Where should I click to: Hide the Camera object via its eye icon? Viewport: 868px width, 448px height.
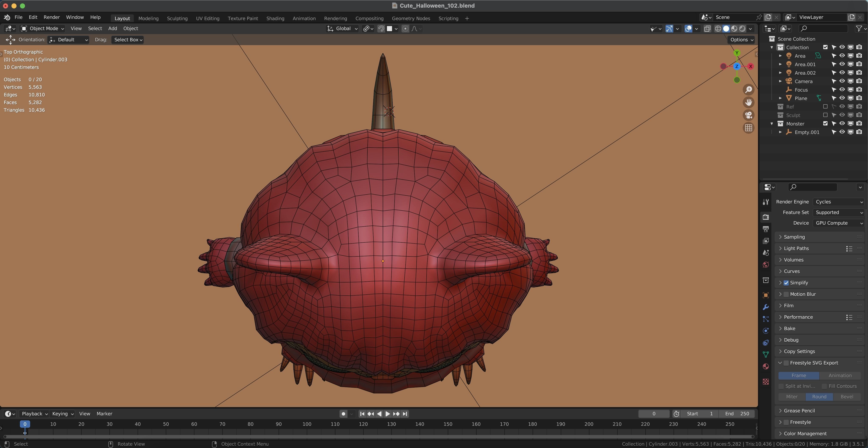point(842,81)
